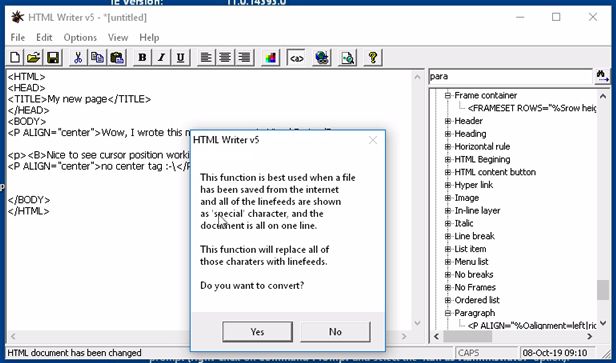Image resolution: width=616 pixels, height=363 pixels.
Task: Expand the No breaks tree node
Action: coord(447,275)
